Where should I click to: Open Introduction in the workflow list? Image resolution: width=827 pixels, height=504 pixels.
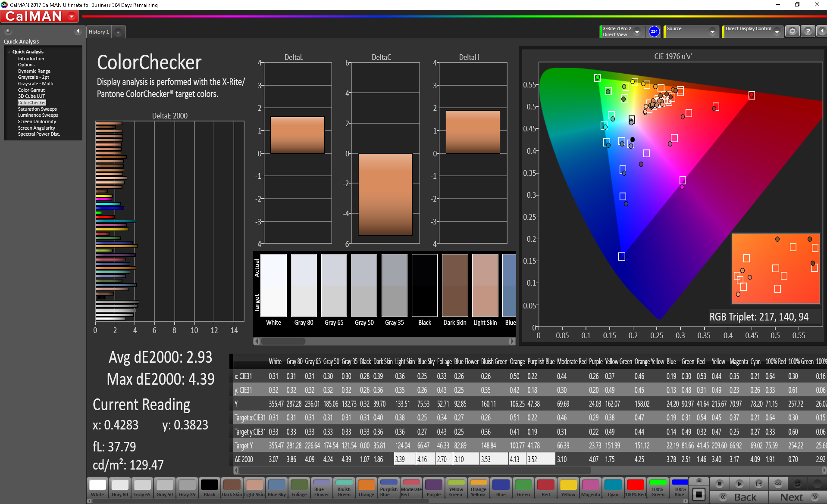pyautogui.click(x=31, y=59)
